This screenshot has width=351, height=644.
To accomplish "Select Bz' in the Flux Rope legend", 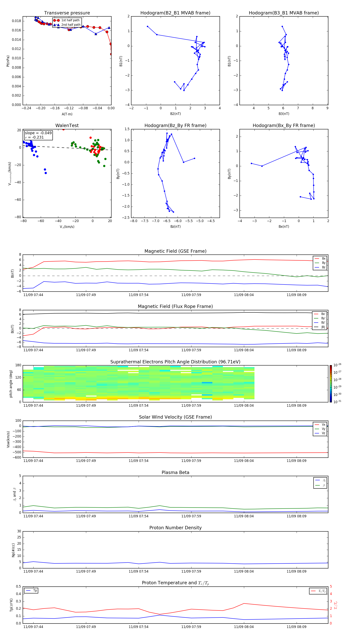I will coord(320,323).
